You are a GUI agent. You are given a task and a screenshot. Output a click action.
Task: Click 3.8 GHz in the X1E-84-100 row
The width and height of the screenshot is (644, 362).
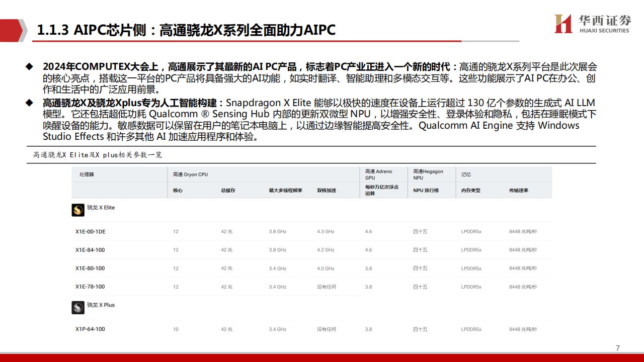pyautogui.click(x=277, y=250)
